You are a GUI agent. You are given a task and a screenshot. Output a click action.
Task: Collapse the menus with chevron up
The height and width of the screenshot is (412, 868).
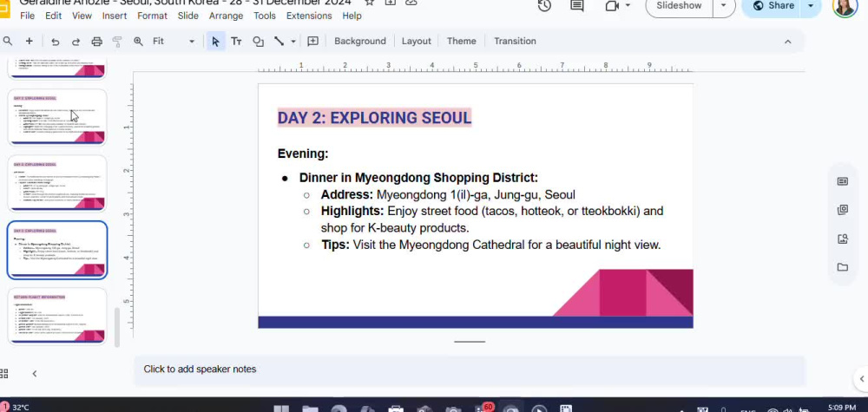(x=788, y=42)
